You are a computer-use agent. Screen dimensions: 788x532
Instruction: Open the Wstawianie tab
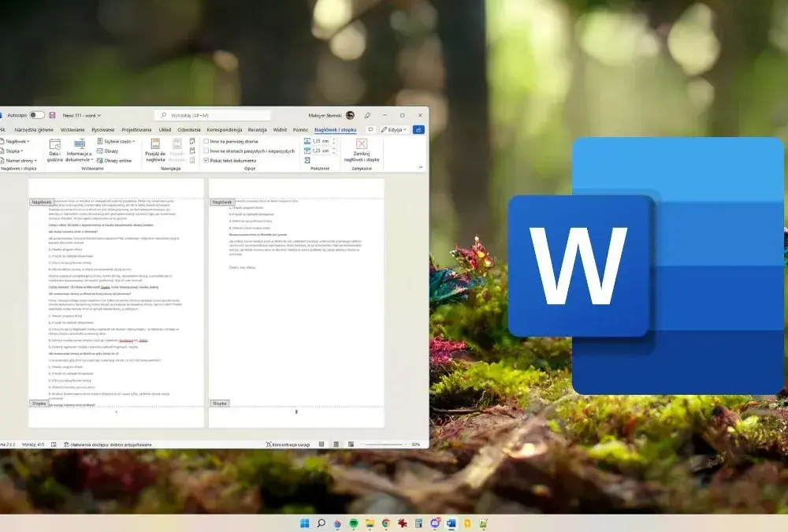(72, 130)
